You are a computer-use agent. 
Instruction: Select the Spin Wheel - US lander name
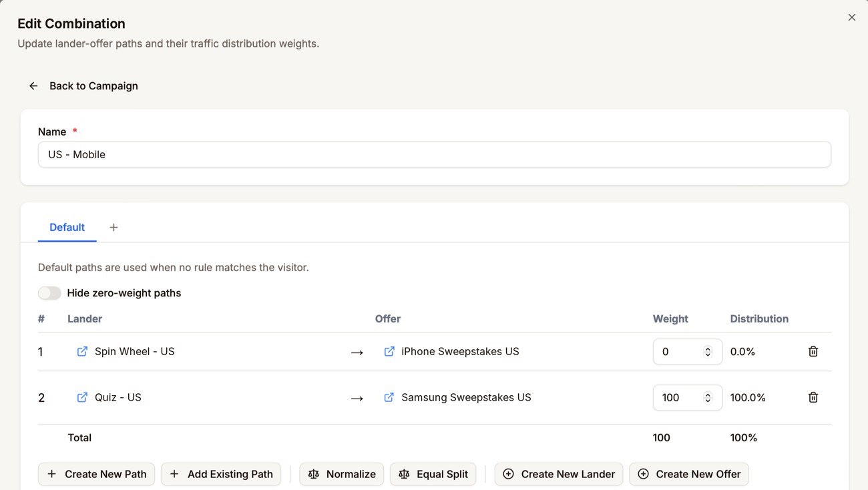click(135, 351)
